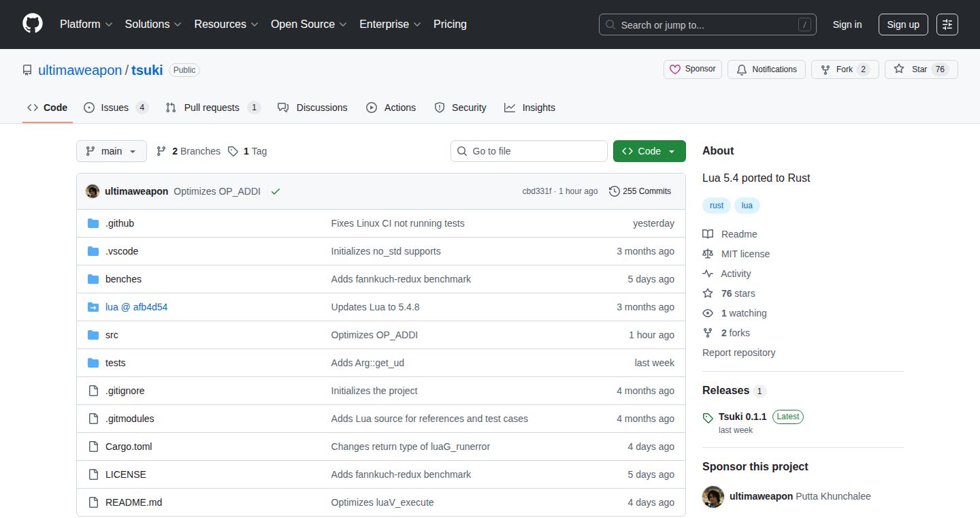980x518 pixels.
Task: Open the sponsor ultimaweapon avatar
Action: tap(713, 496)
